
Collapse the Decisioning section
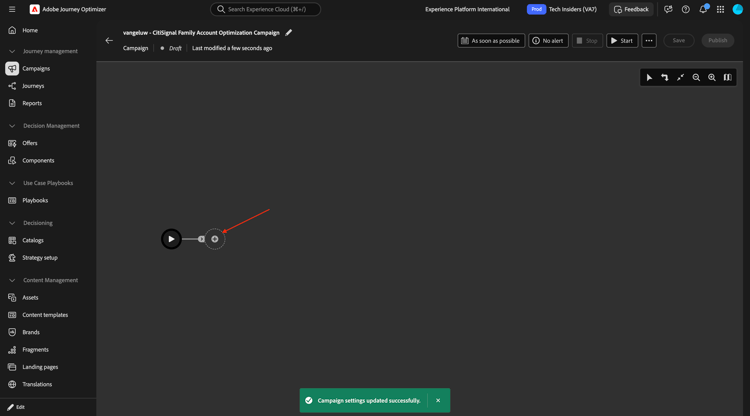12,223
